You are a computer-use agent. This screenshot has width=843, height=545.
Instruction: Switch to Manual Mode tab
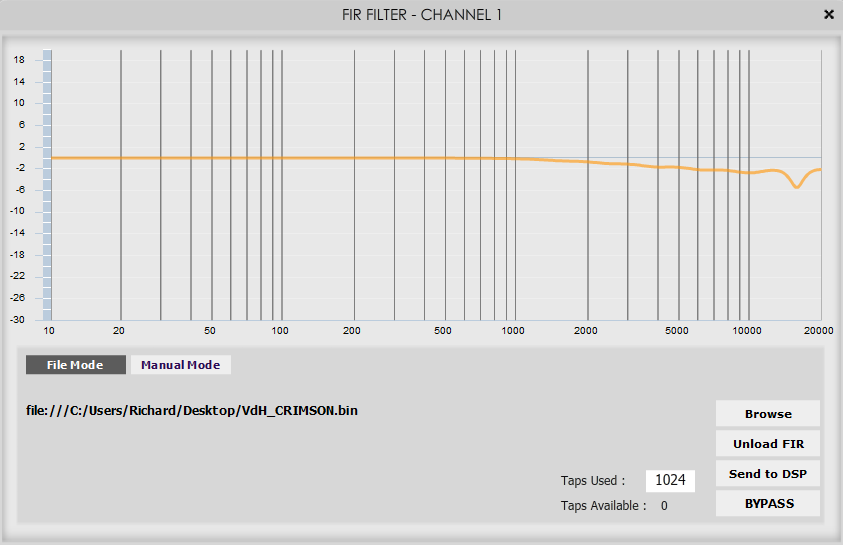181,365
